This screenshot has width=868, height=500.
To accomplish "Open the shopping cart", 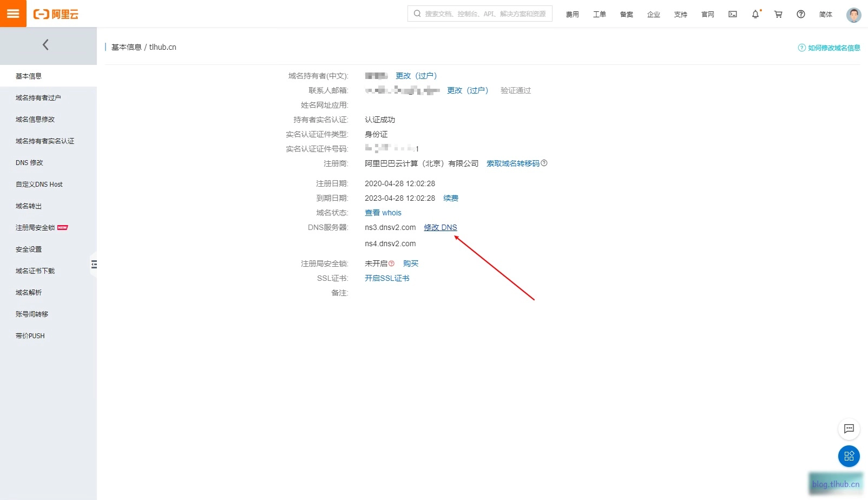I will pos(778,14).
